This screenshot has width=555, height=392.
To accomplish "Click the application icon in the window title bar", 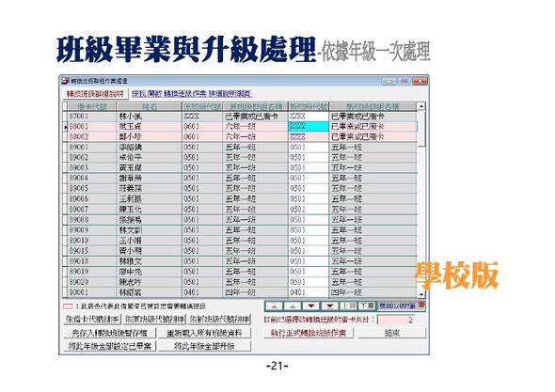I will pyautogui.click(x=65, y=81).
